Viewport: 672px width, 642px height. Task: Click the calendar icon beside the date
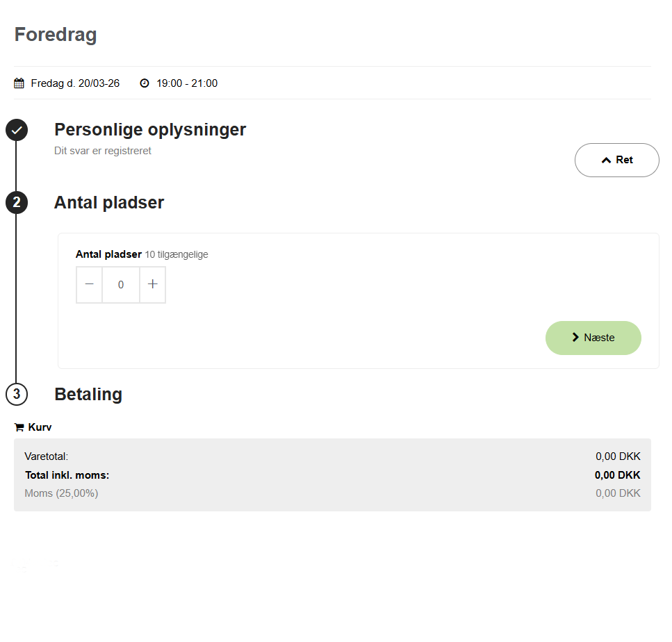point(19,83)
